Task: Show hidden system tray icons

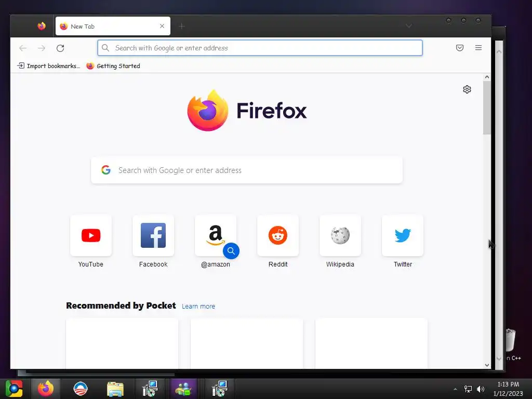Action: click(455, 389)
